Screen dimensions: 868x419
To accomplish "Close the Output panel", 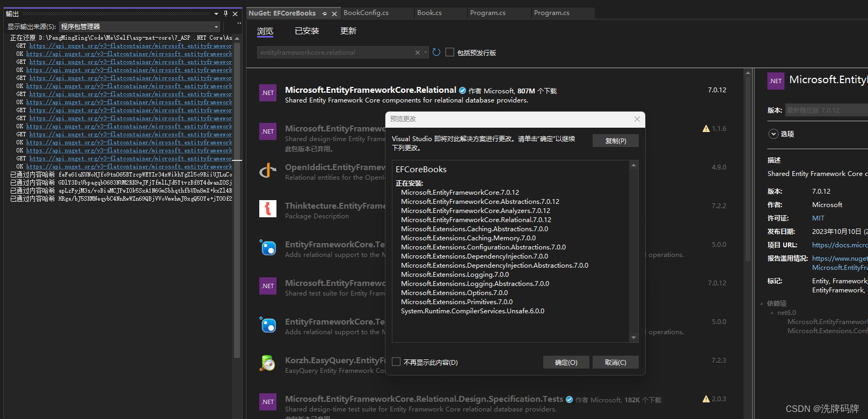I will click(x=235, y=14).
